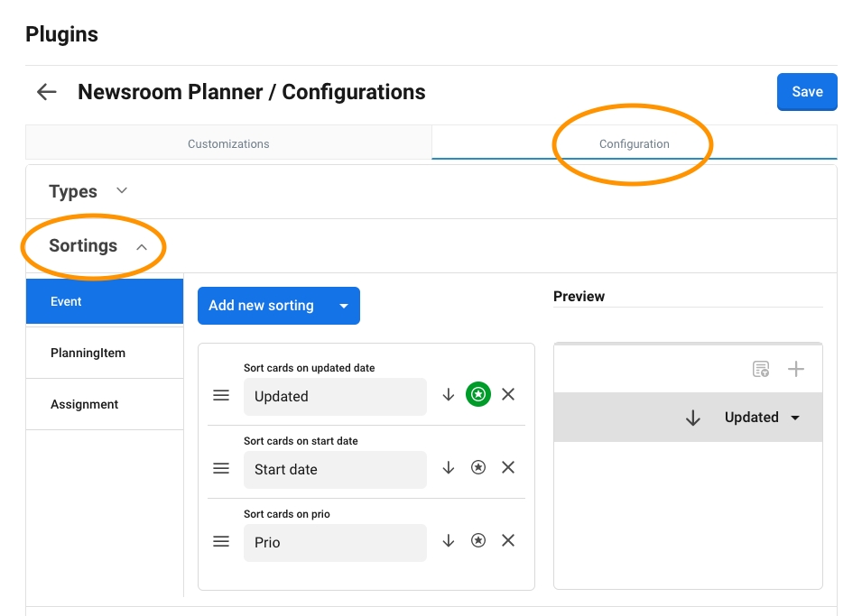
Task: Remove the Updated sorting with X icon
Action: tap(508, 395)
